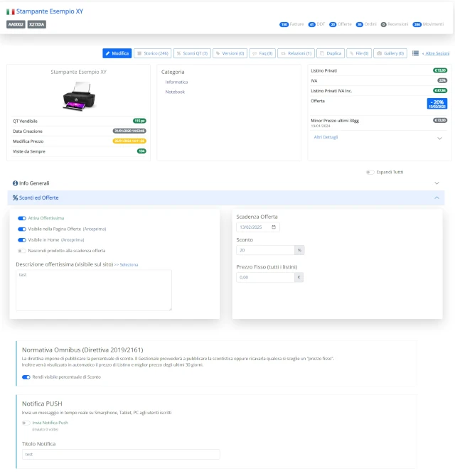Enable Invia Notifica Push switch
455x476 pixels.
26,423
